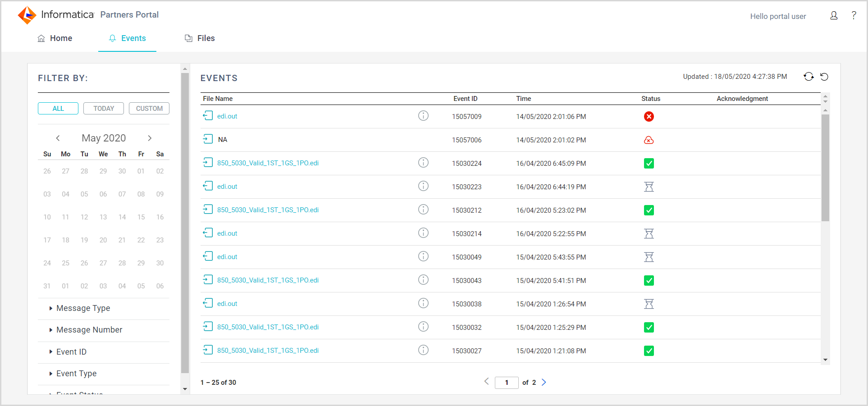Go to previous month in calendar
Viewport: 868px width, 406px height.
coord(58,138)
